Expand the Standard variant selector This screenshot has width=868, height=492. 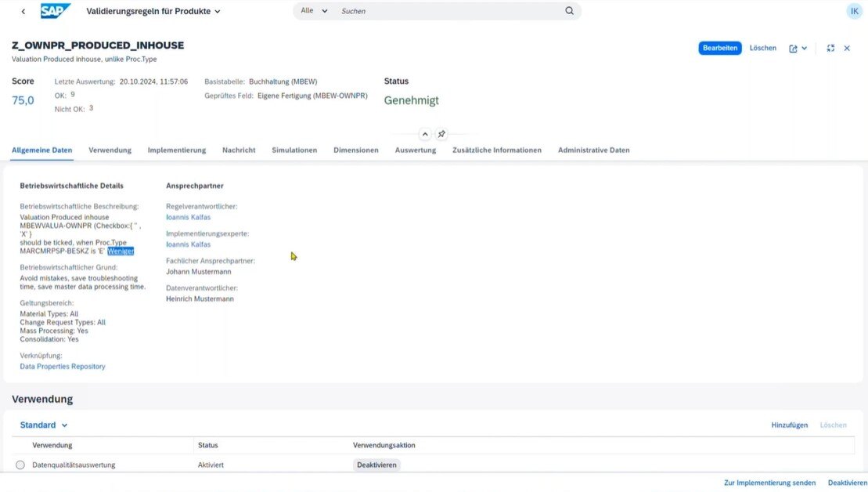click(x=41, y=424)
